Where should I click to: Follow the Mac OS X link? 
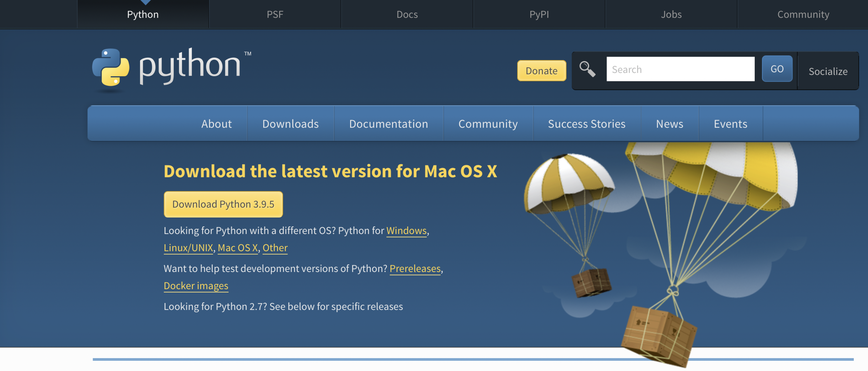click(x=238, y=248)
